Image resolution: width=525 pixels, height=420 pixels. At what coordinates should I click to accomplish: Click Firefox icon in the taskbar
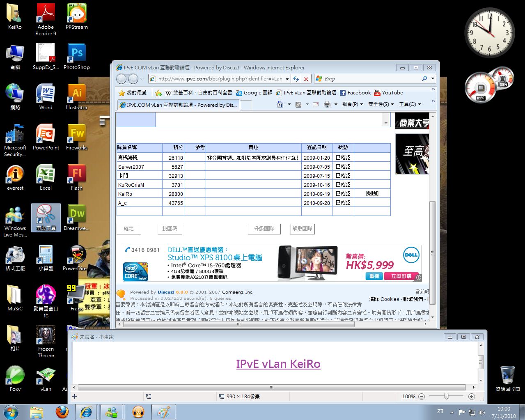pos(62,412)
